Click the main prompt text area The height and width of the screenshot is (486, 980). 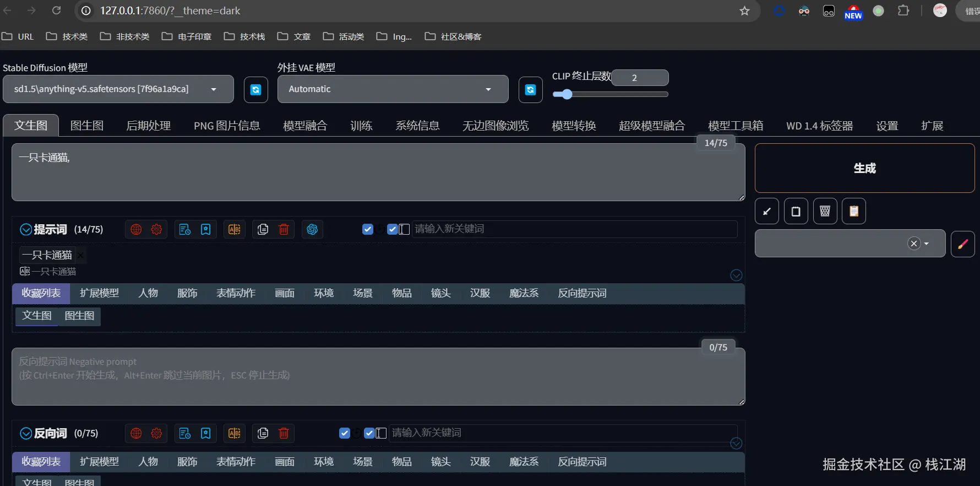tap(378, 172)
